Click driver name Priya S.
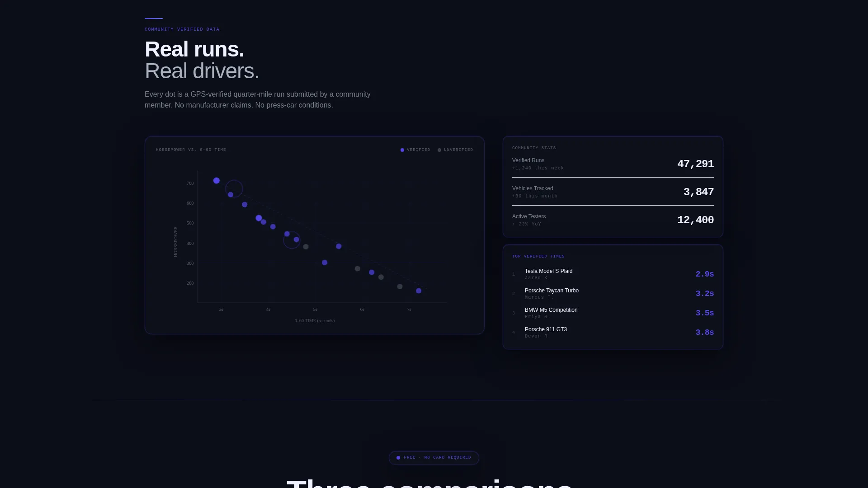 538,317
